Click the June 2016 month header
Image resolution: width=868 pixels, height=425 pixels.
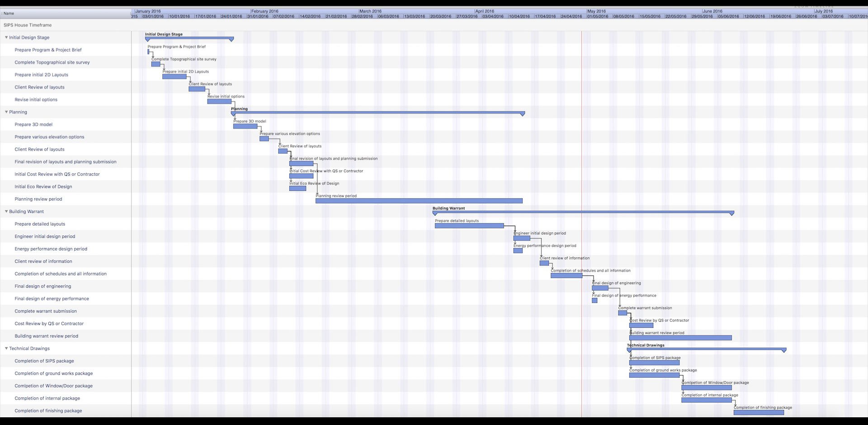point(712,11)
